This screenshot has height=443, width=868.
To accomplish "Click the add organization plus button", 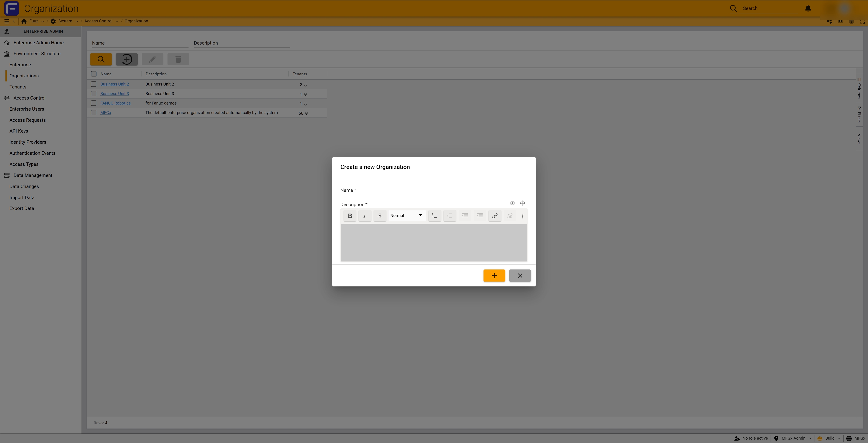I will coord(127,59).
